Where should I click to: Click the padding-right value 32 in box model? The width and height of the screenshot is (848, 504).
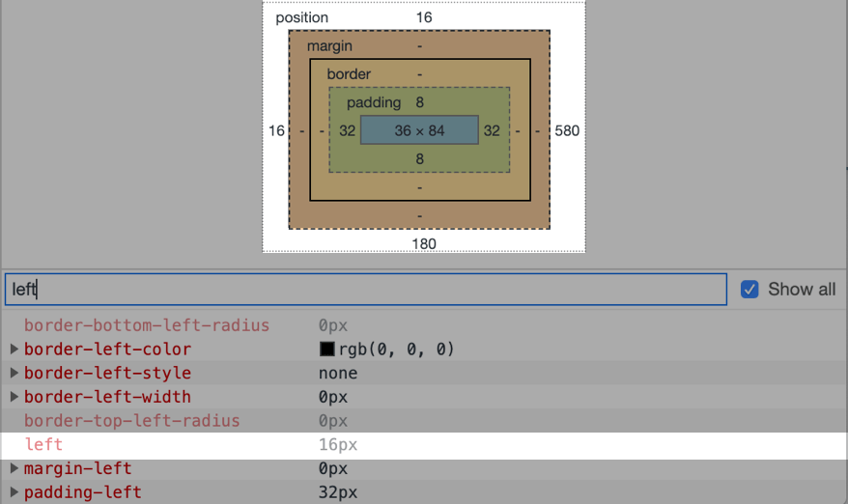coord(492,130)
